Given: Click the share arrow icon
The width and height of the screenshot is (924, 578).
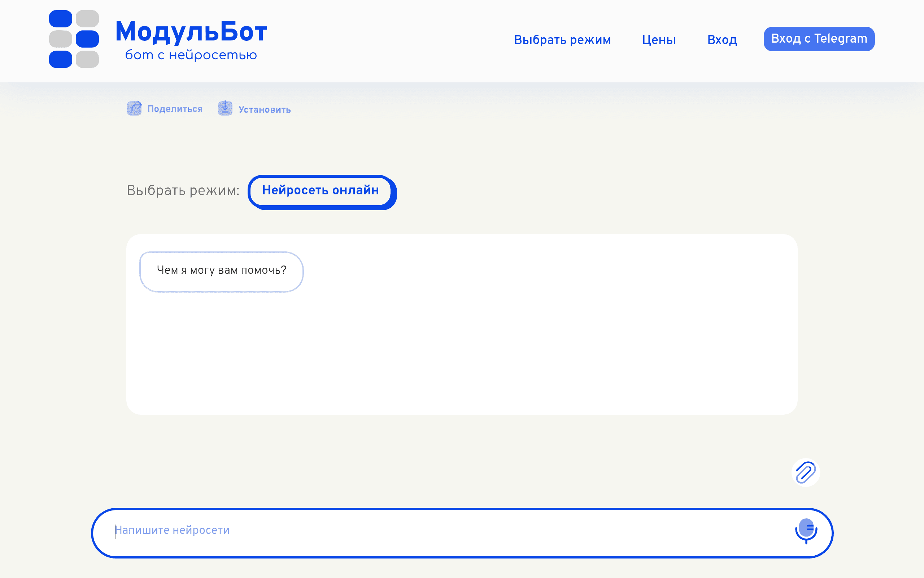Looking at the screenshot, I should point(134,108).
